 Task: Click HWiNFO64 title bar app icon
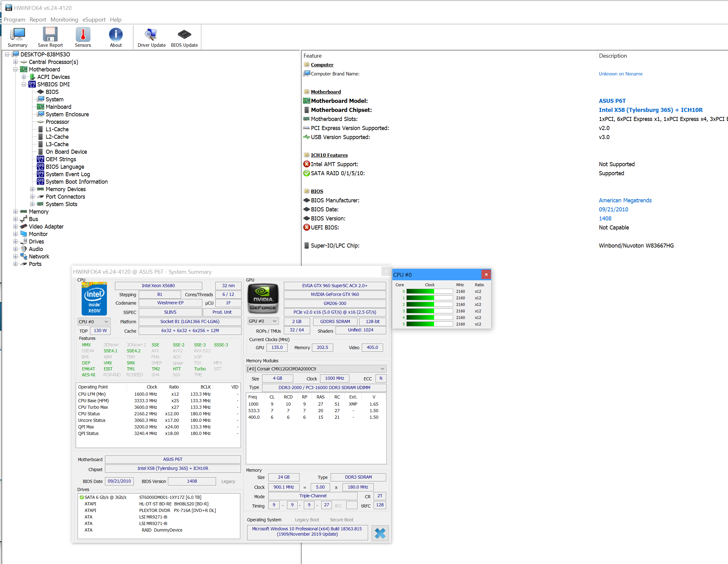pyautogui.click(x=8, y=8)
